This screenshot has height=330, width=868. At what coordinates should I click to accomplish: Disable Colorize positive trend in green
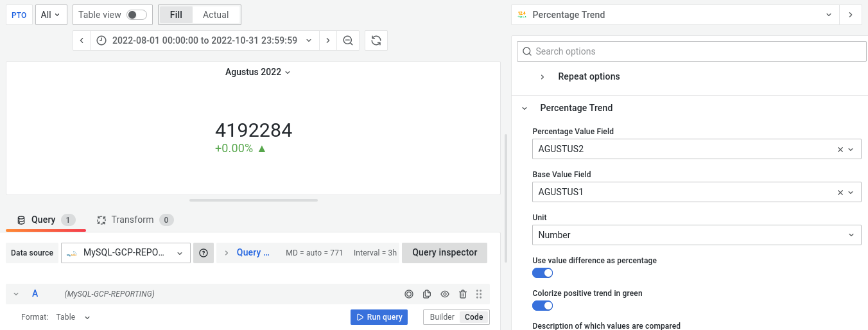(542, 306)
